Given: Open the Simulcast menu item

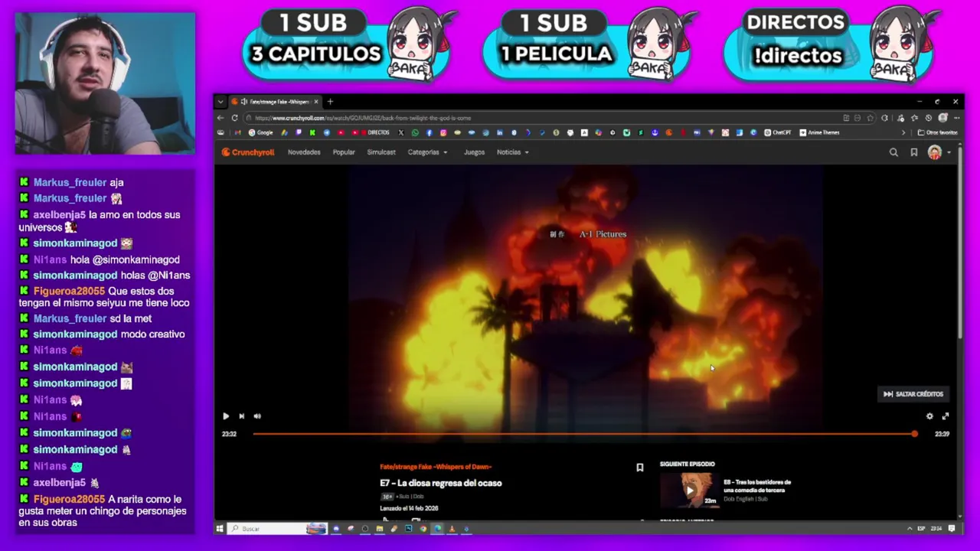Looking at the screenshot, I should click(x=381, y=152).
